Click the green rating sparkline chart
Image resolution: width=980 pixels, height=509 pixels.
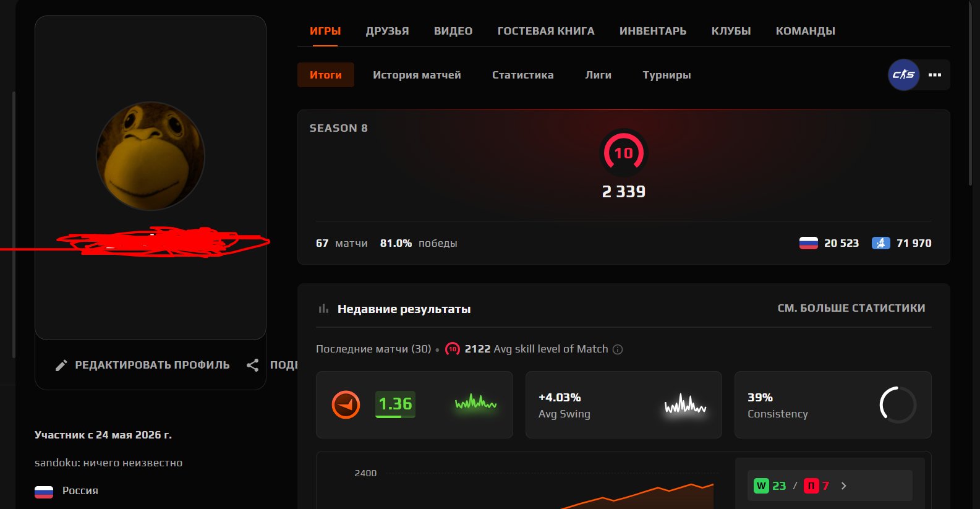(475, 404)
